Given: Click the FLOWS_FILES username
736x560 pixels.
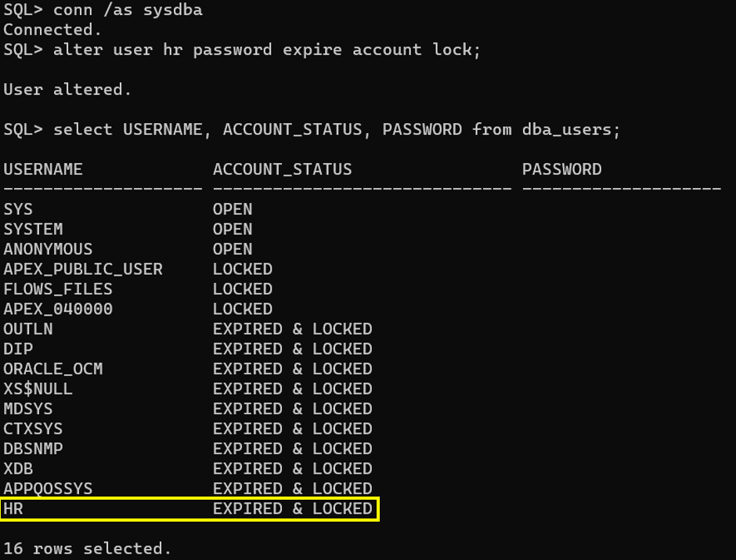Looking at the screenshot, I should [x=58, y=289].
